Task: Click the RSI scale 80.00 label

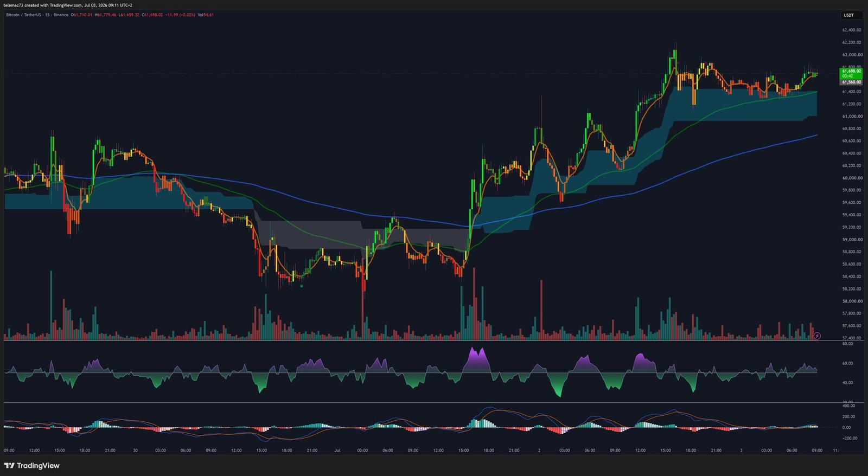Action: click(x=847, y=344)
